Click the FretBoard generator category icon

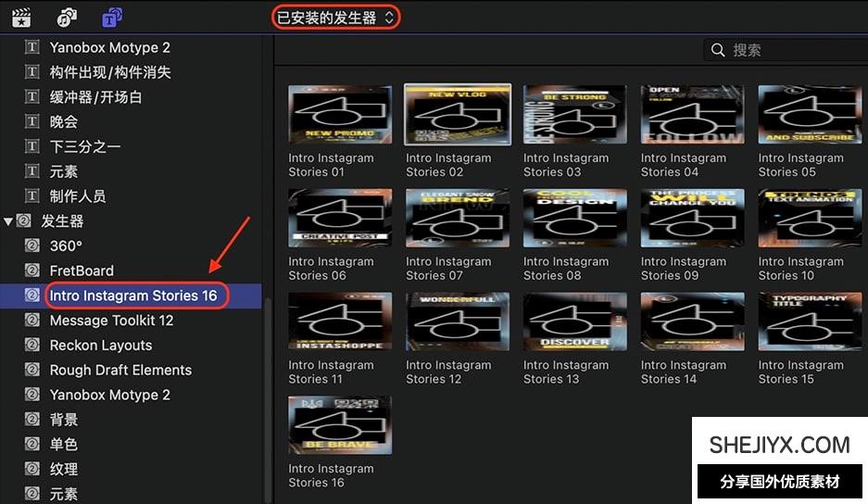click(x=33, y=271)
